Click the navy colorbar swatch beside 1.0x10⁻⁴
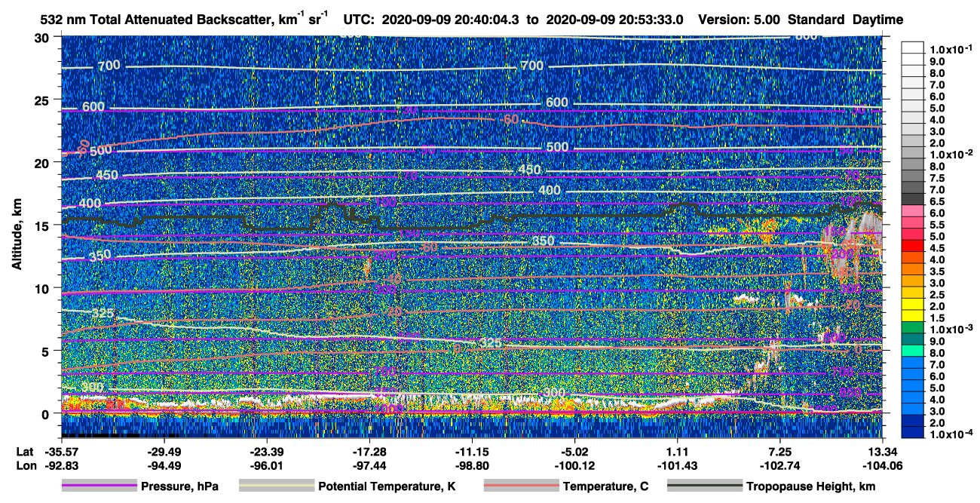The height and width of the screenshot is (503, 980). click(x=913, y=434)
